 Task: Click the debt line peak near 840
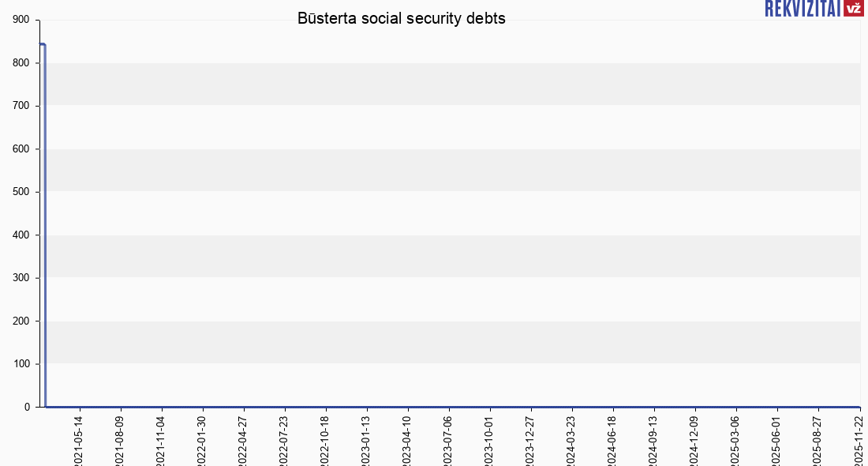coord(42,44)
